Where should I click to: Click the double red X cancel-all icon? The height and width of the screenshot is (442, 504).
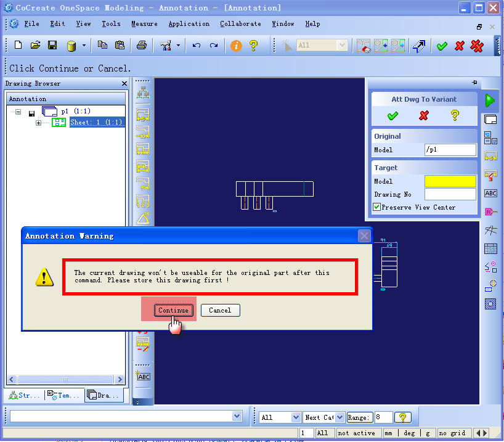477,46
